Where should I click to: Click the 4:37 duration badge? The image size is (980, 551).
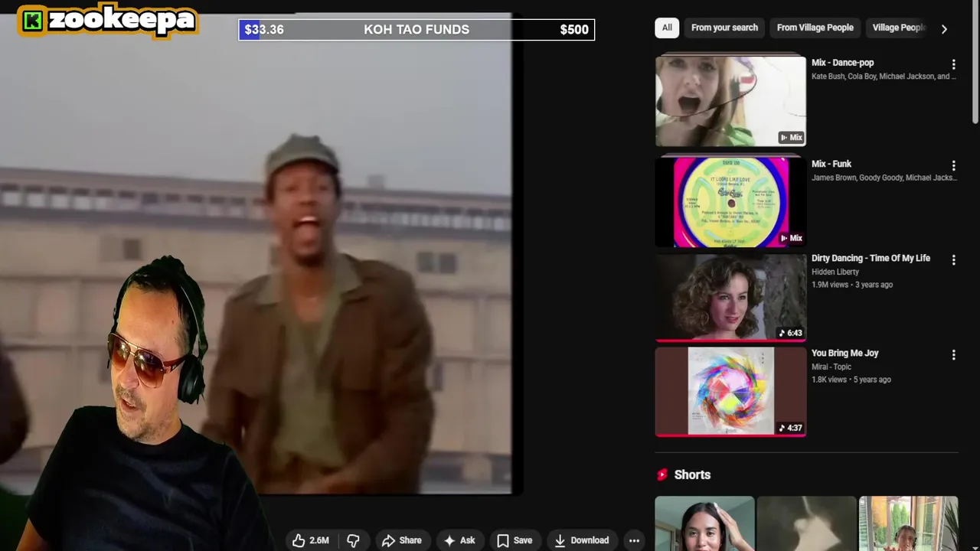point(790,428)
